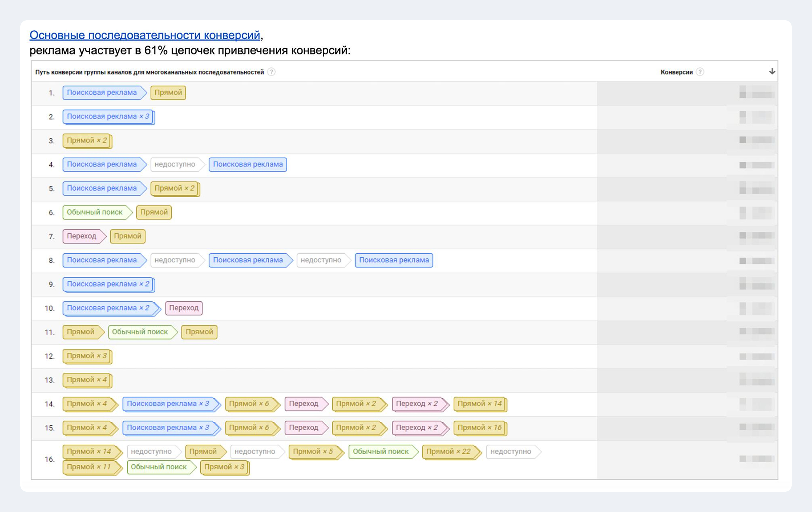Image resolution: width=812 pixels, height=512 pixels.
Task: Click 'Прямой × 11' chip in row 16
Action: pos(89,467)
